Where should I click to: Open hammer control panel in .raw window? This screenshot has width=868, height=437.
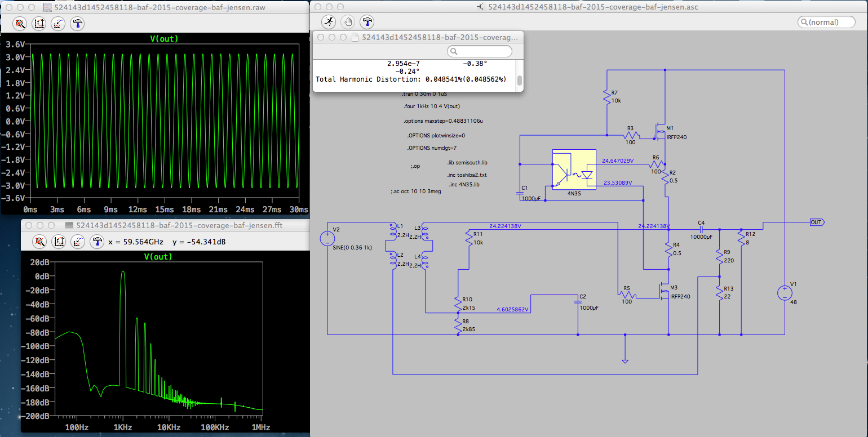click(77, 24)
